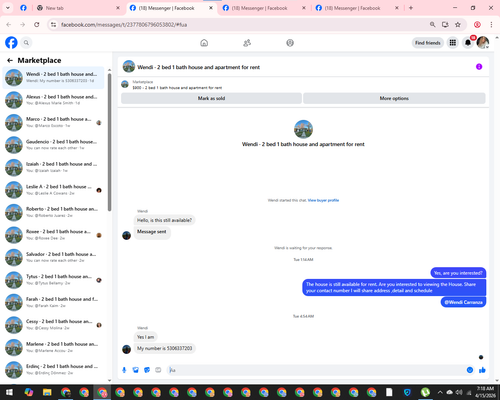This screenshot has width=500, height=400.
Task: Open View buyer profile link
Action: point(323,200)
